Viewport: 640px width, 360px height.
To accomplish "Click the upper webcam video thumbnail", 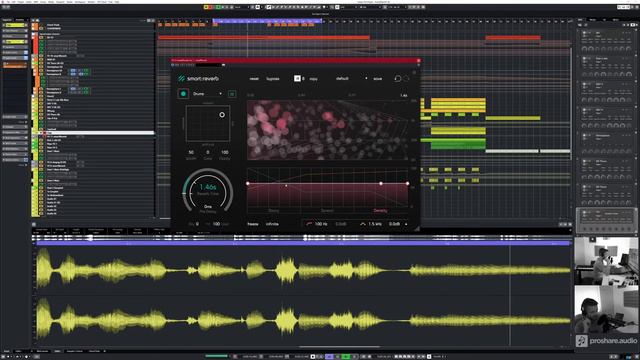I will [x=606, y=261].
